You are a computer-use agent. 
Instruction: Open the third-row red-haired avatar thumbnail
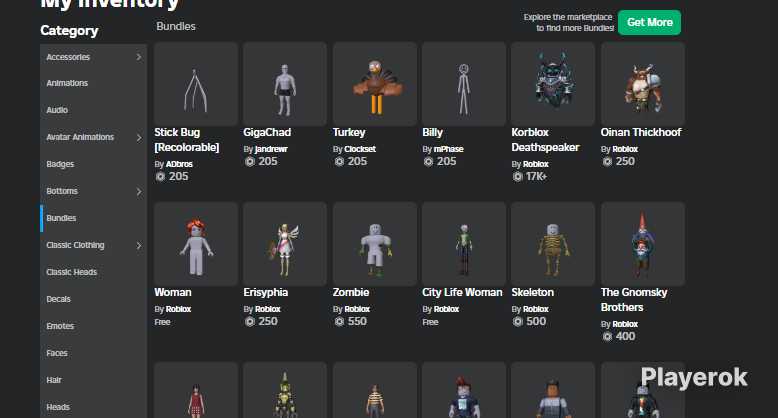pyautogui.click(x=464, y=390)
